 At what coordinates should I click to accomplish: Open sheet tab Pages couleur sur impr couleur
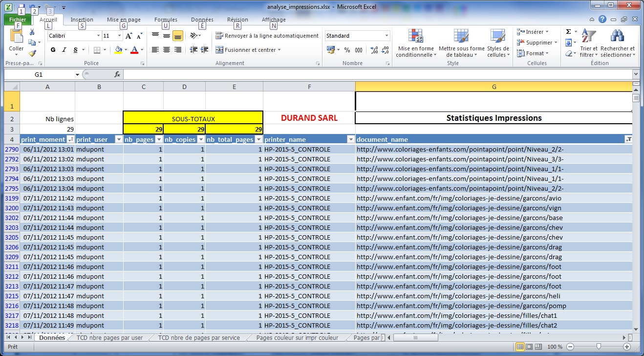point(297,337)
